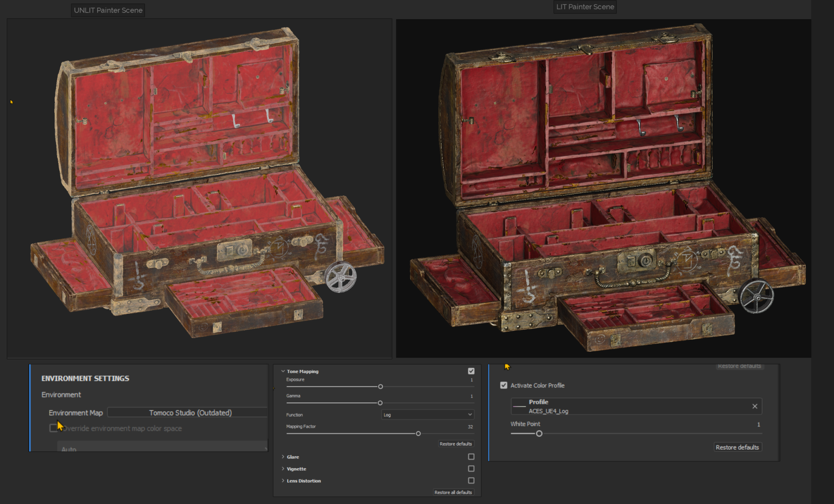The height and width of the screenshot is (504, 834).
Task: Expand the Lens Distortion section
Action: tap(283, 481)
